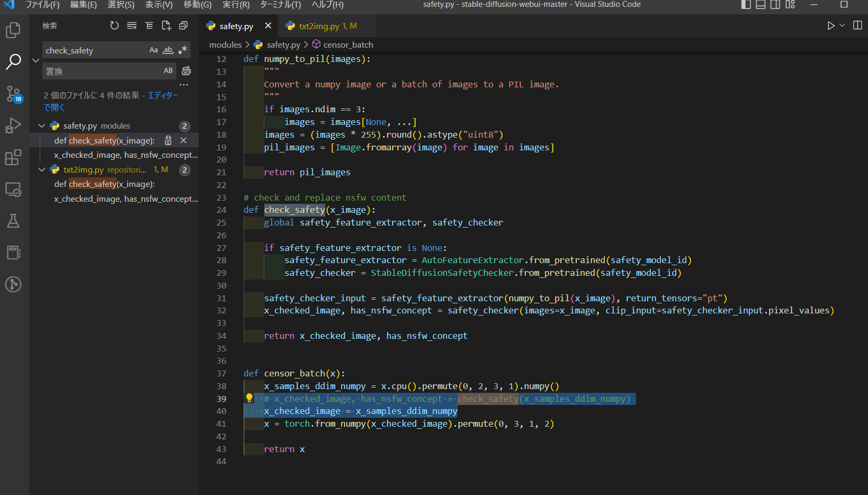868x495 pixels.
Task: Refresh the search results
Action: click(114, 25)
